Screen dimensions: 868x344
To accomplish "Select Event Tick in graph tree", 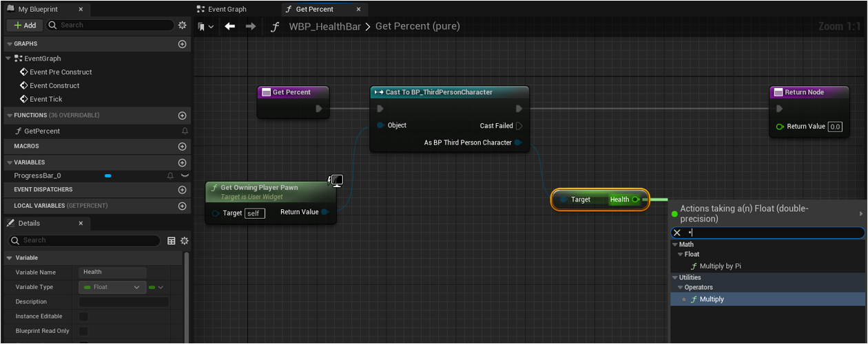I will pos(46,99).
